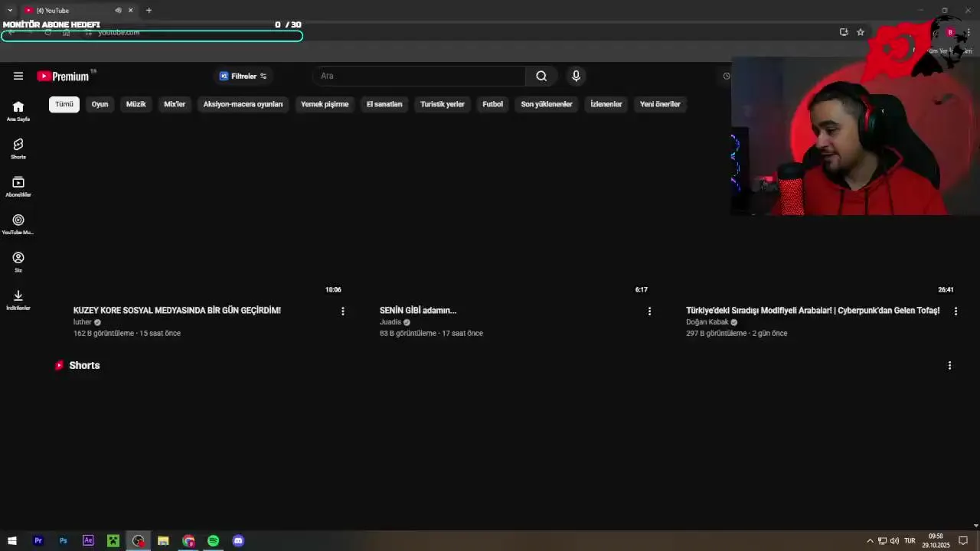This screenshot has width=980, height=551.
Task: Open Shorts from the left sidebar
Action: pyautogui.click(x=18, y=148)
